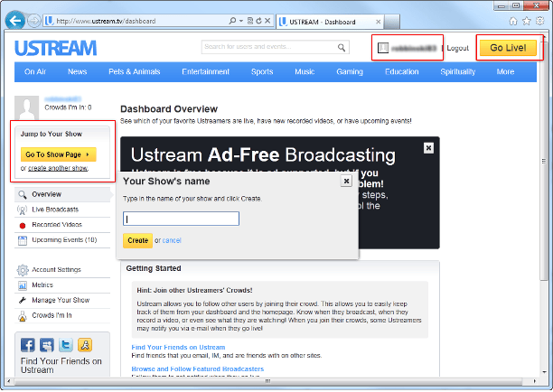Close the USTREAM Dashboard tab
The image size is (553, 392).
click(378, 22)
